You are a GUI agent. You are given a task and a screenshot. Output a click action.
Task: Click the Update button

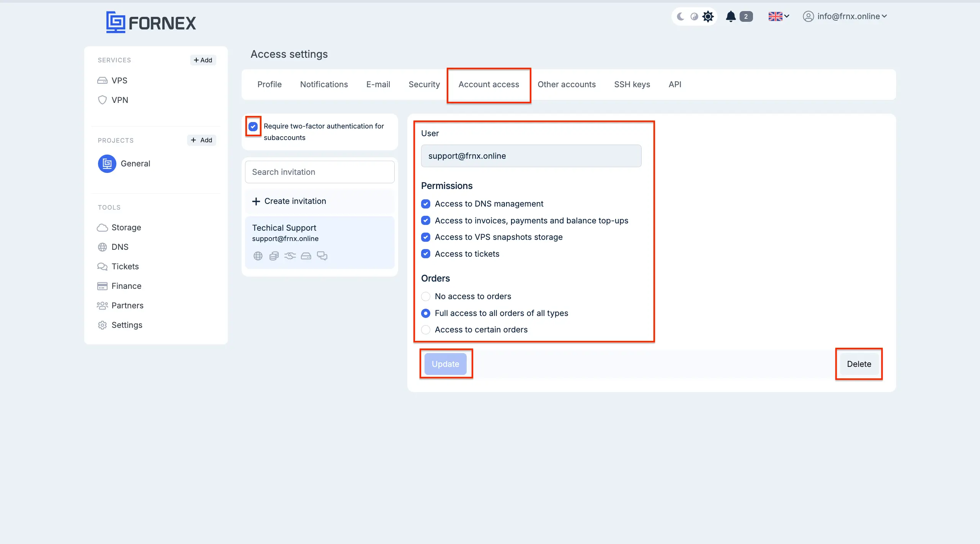tap(446, 364)
